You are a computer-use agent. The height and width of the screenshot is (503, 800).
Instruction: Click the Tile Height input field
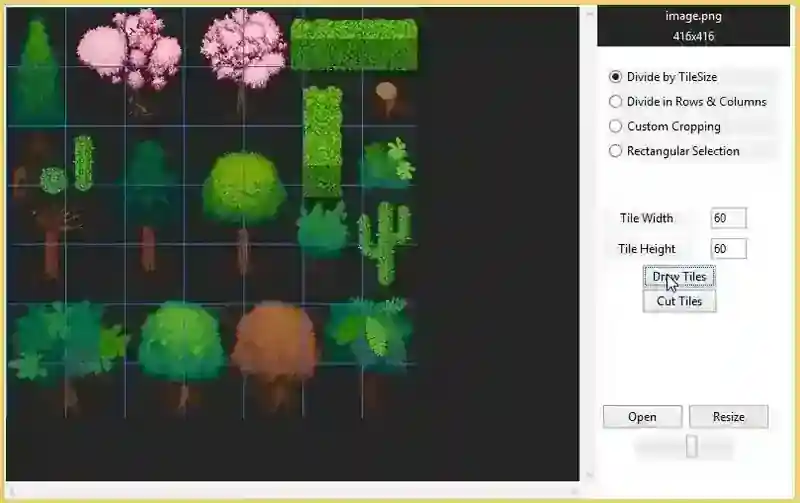point(729,249)
